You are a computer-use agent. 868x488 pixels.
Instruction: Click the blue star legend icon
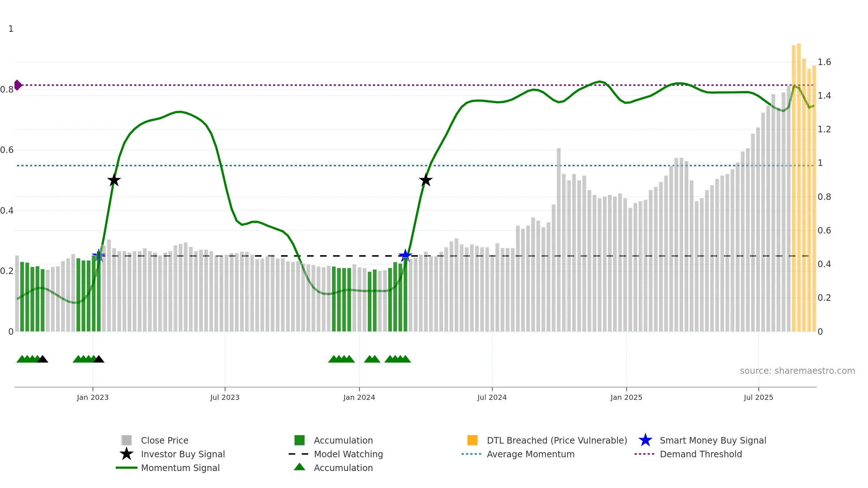coord(645,440)
